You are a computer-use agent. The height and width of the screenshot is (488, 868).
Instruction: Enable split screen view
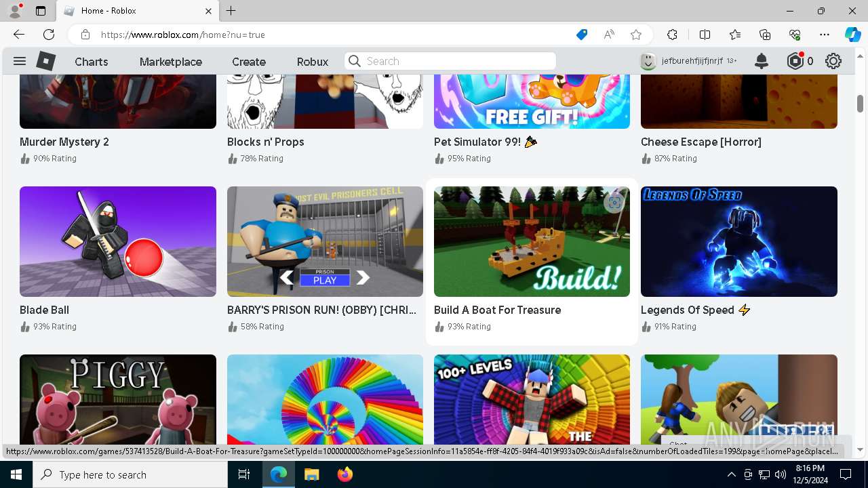point(705,35)
